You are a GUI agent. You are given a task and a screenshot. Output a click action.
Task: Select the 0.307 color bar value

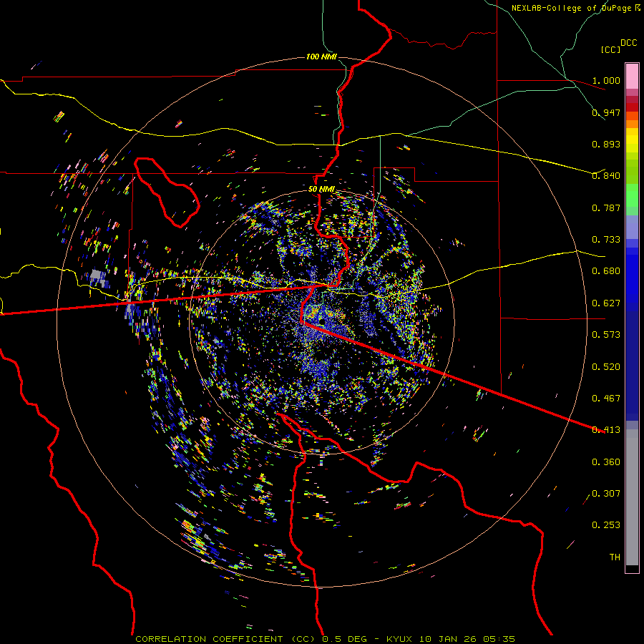[606, 494]
